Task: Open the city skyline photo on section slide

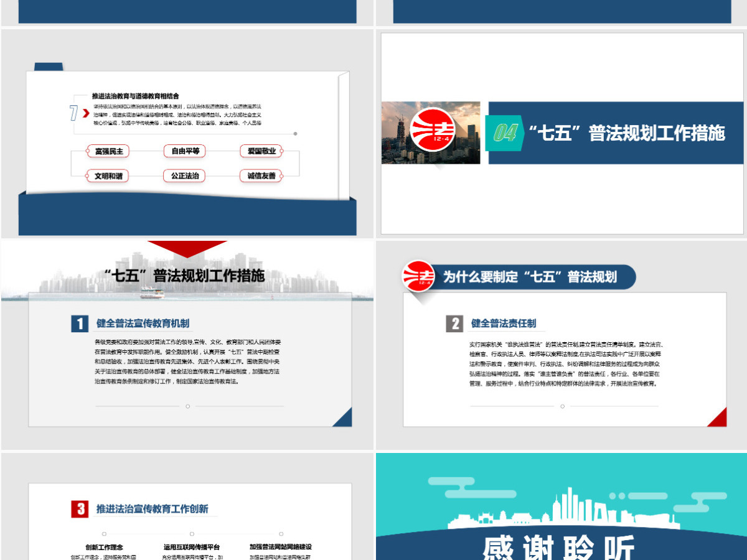Action: (431, 133)
